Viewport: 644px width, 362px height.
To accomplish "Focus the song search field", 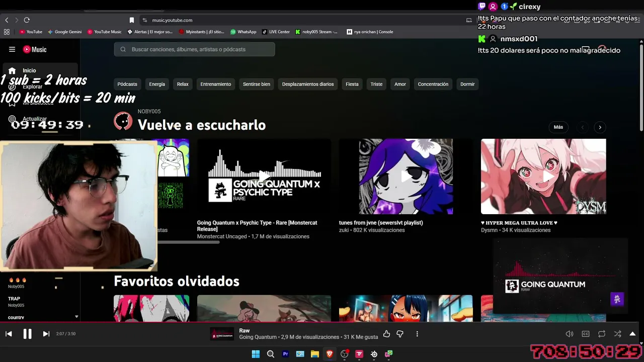I will 194,49.
